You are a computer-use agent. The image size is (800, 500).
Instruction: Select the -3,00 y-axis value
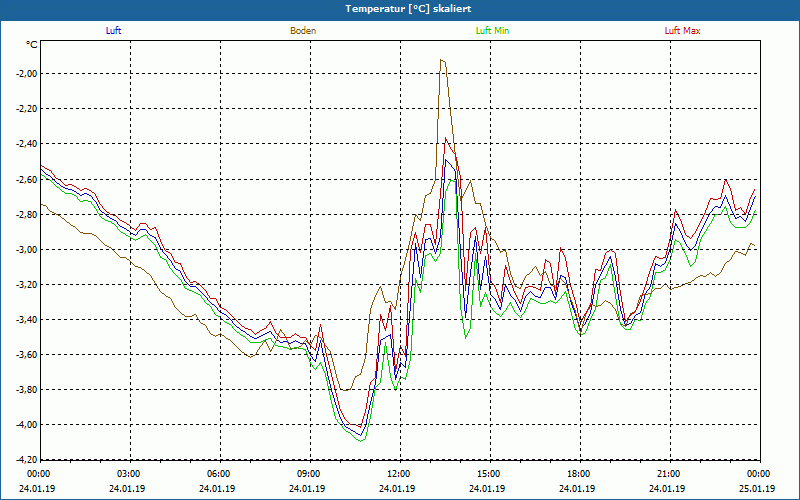[x=27, y=249]
